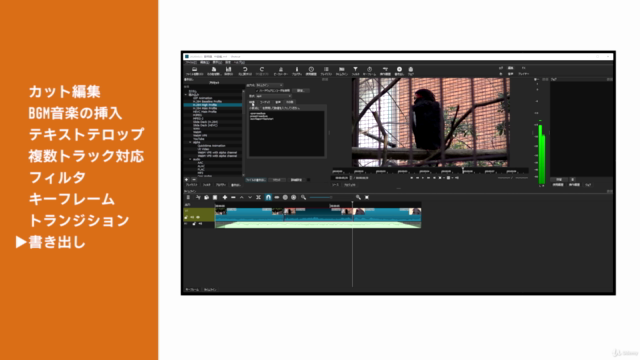Lift the clip with the up-chevron icon
Image resolution: width=640 pixels, height=360 pixels.
tap(242, 198)
